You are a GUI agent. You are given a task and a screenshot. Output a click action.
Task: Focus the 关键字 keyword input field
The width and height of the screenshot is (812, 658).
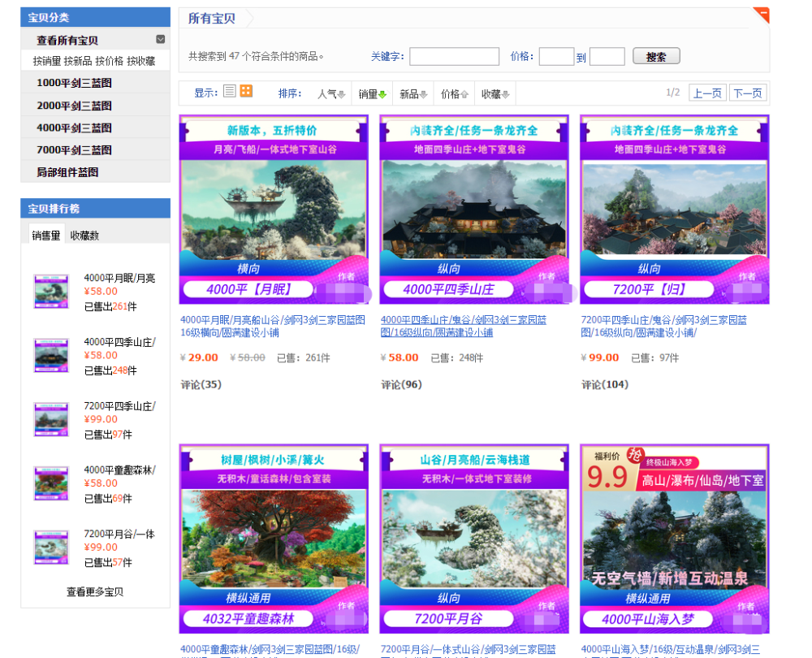[x=454, y=57]
